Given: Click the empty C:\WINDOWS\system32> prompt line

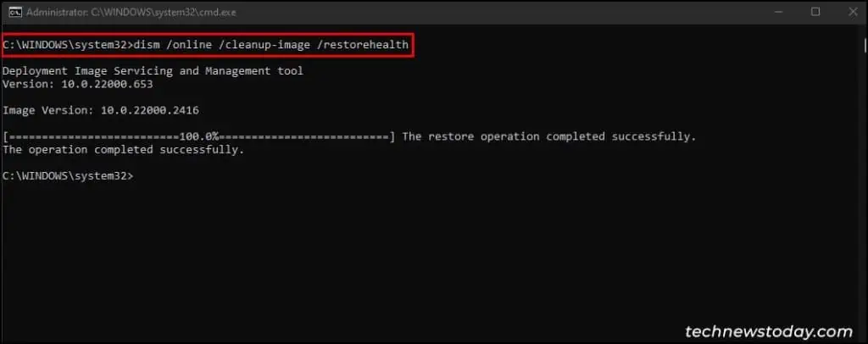Looking at the screenshot, I should [x=68, y=175].
